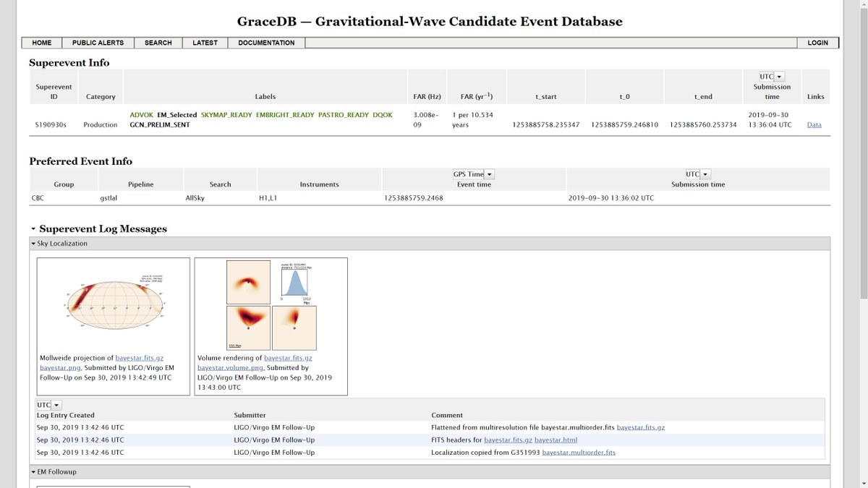Click the SKYMAP_READY label
The height and width of the screenshot is (488, 868).
tap(226, 115)
